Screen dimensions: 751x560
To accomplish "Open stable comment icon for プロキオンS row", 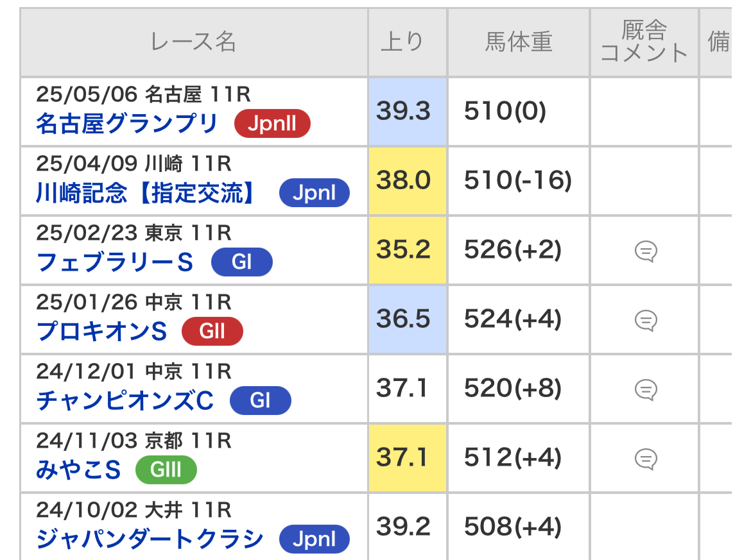I will click(x=646, y=320).
